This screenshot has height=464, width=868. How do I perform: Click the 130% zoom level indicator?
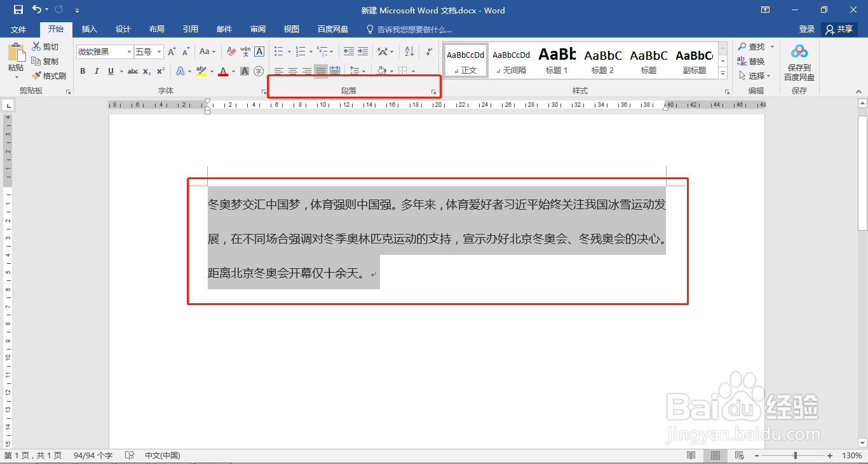point(851,456)
